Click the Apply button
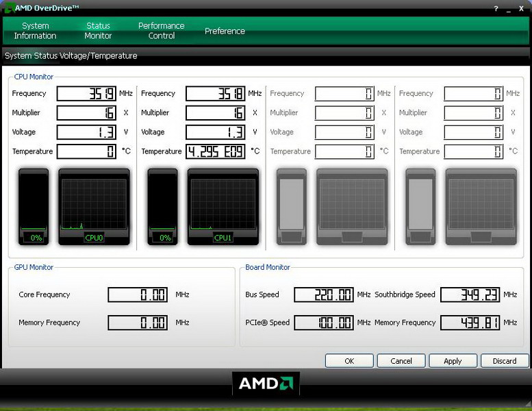 (453, 361)
